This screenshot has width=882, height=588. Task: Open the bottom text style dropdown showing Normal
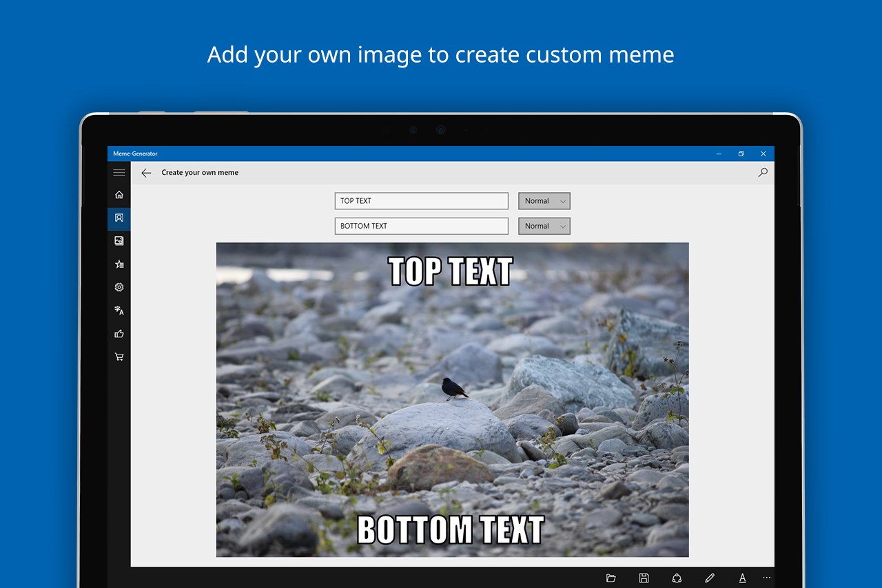pyautogui.click(x=544, y=226)
